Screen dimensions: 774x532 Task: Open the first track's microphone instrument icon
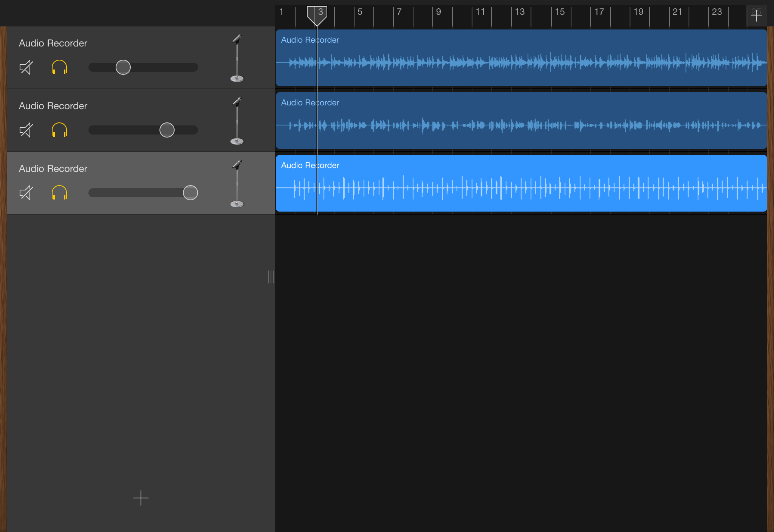pyautogui.click(x=237, y=58)
